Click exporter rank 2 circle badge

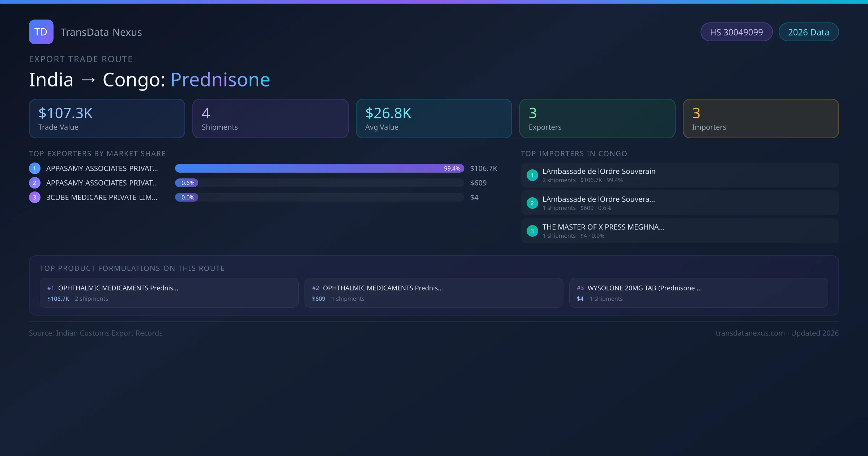35,183
